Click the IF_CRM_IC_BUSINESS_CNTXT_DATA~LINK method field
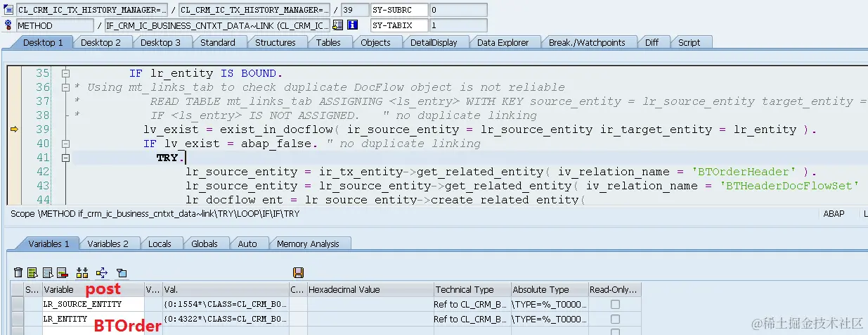 216,25
